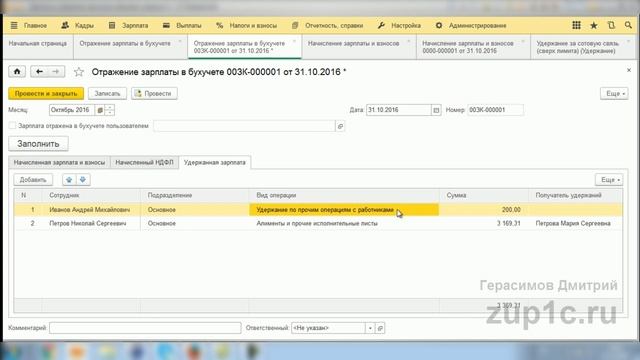Close the document form with X

pyautogui.click(x=629, y=71)
